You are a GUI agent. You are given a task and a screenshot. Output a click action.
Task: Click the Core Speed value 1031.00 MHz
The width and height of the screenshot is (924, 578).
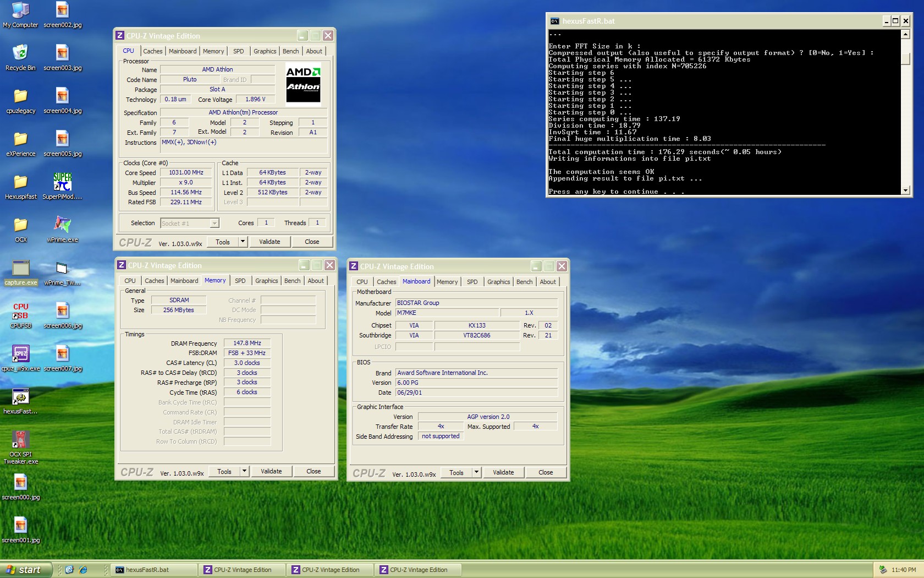(x=186, y=173)
